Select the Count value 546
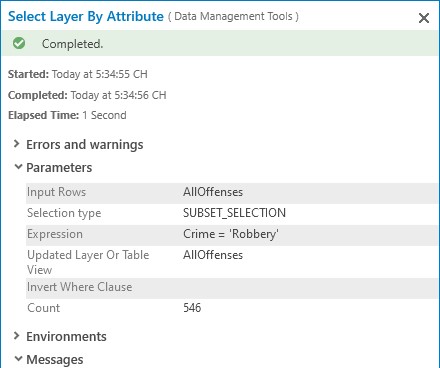440x368 pixels. pos(192,308)
